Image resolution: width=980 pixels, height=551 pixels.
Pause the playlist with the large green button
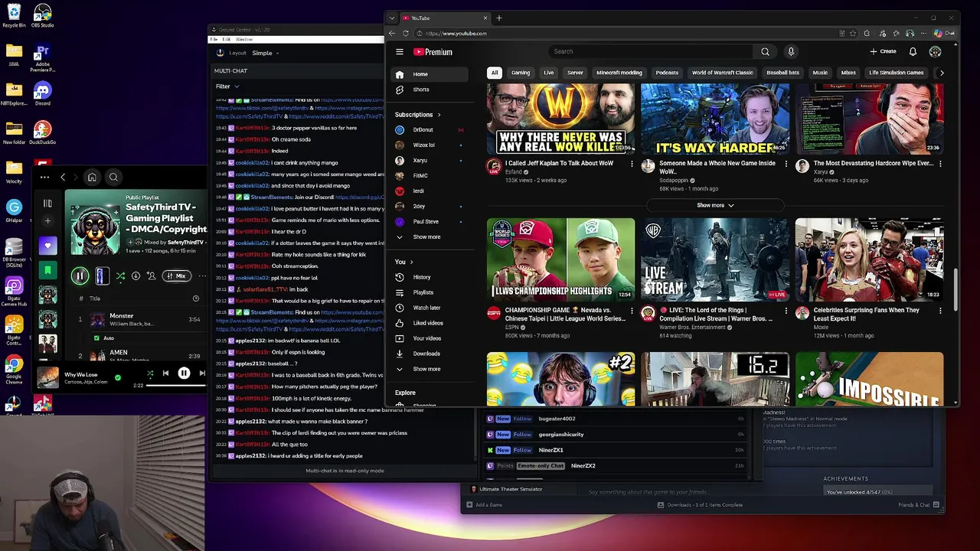[80, 276]
